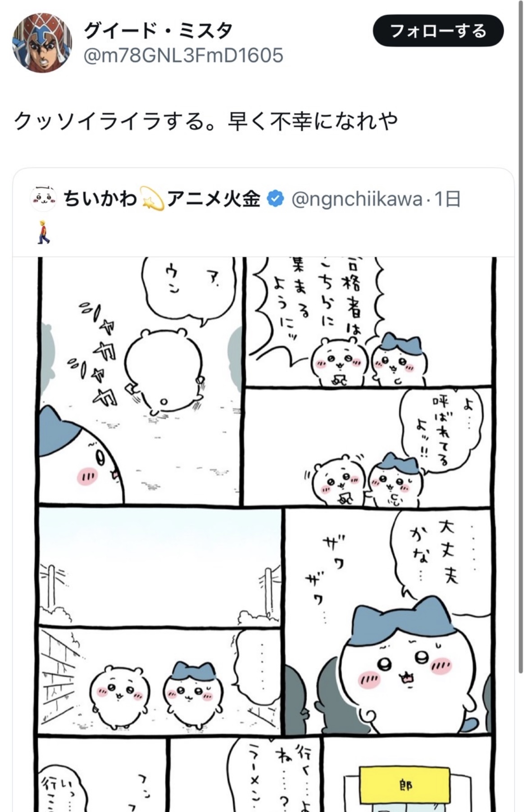Tap the ラーメン speech bubble panel
The height and width of the screenshot is (812, 527).
[245, 775]
